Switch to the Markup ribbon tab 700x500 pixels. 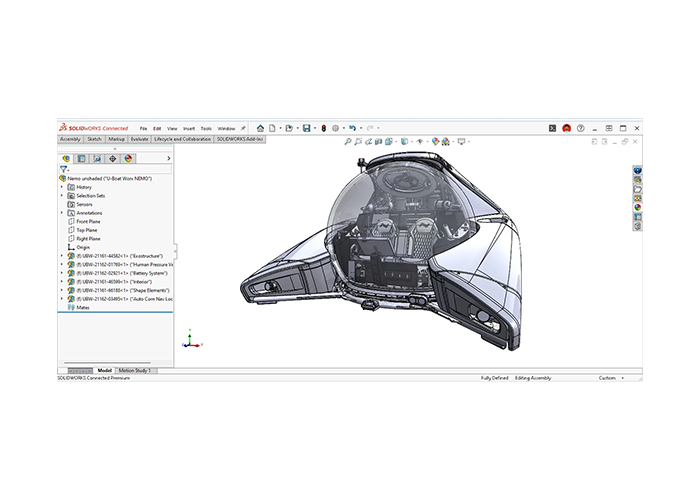[x=117, y=139]
